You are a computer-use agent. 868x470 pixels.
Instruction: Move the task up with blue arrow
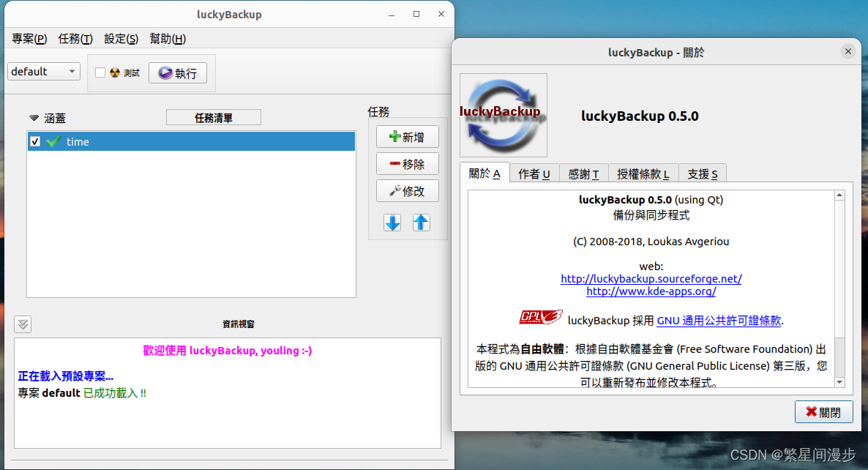coord(421,223)
